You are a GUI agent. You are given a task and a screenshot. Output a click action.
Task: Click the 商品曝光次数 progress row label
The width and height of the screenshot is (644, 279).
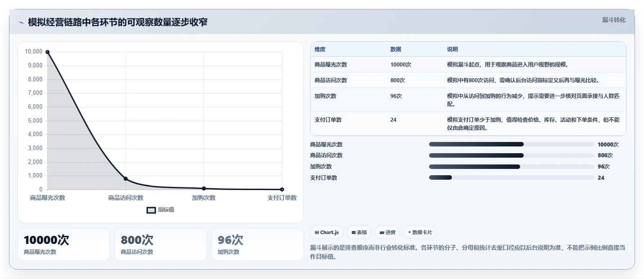326,145
